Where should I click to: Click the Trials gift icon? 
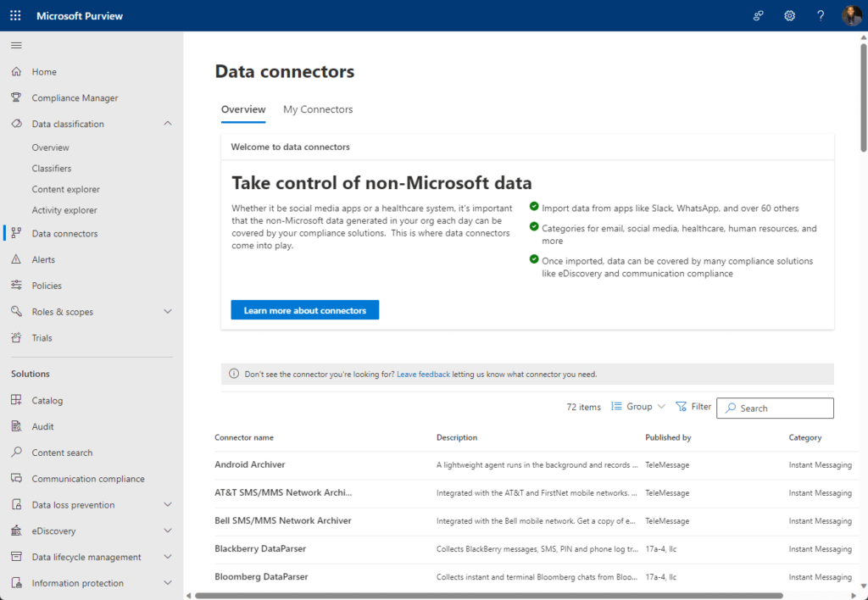(x=17, y=337)
